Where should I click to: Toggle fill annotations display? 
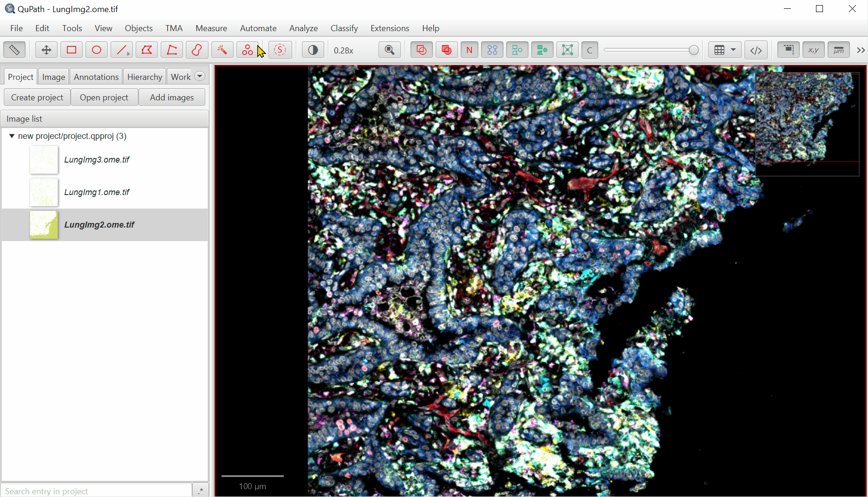click(446, 50)
